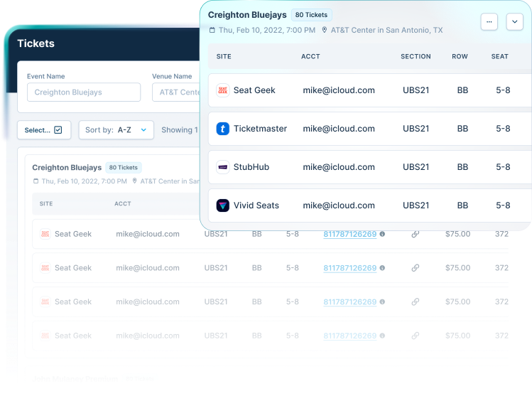Click the Vivid Seats logo icon

(223, 205)
